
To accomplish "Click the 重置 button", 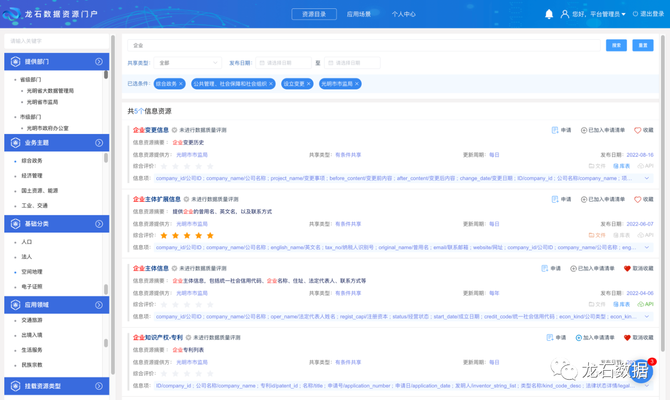I will tap(645, 45).
